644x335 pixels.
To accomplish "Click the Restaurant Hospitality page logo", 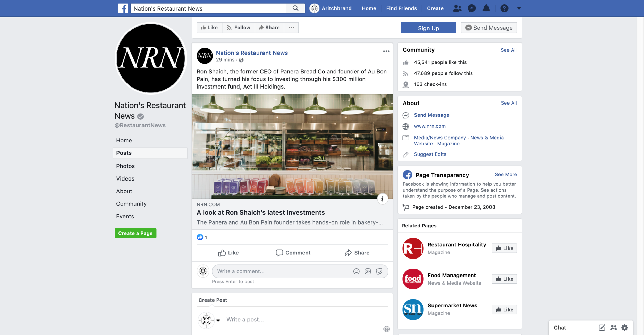I will 413,248.
